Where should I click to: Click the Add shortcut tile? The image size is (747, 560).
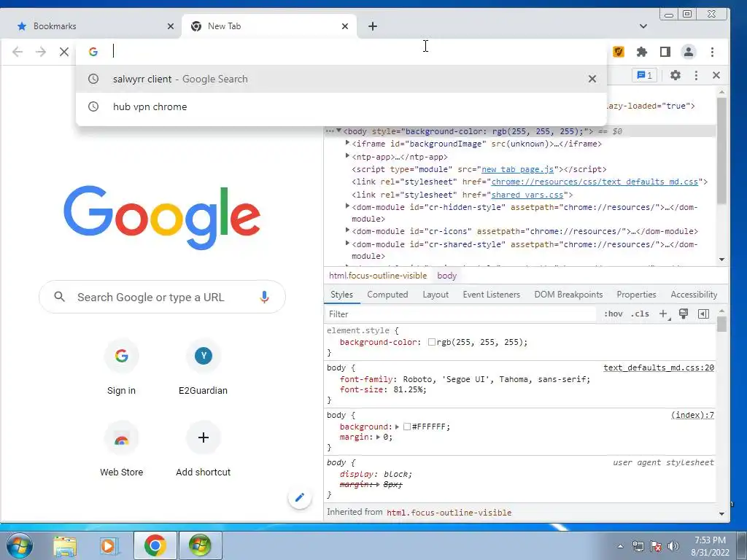(x=203, y=450)
